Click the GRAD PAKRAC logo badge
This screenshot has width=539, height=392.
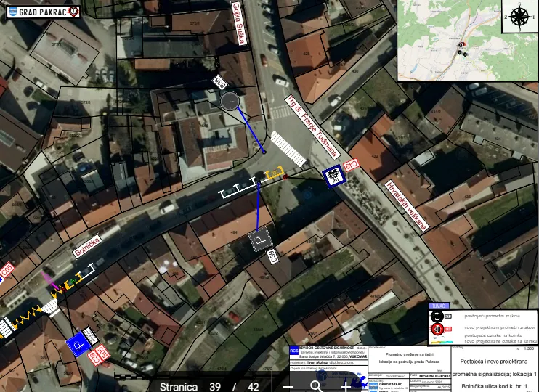[43, 12]
